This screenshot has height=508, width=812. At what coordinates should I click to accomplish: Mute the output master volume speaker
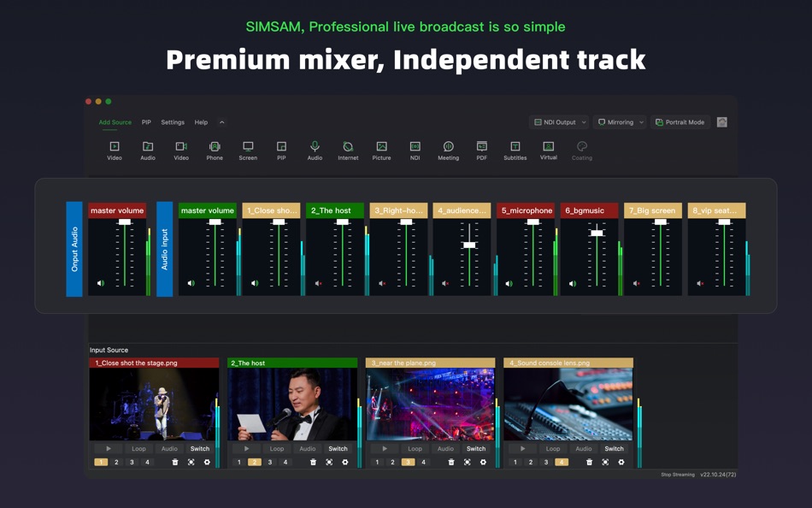(x=101, y=283)
